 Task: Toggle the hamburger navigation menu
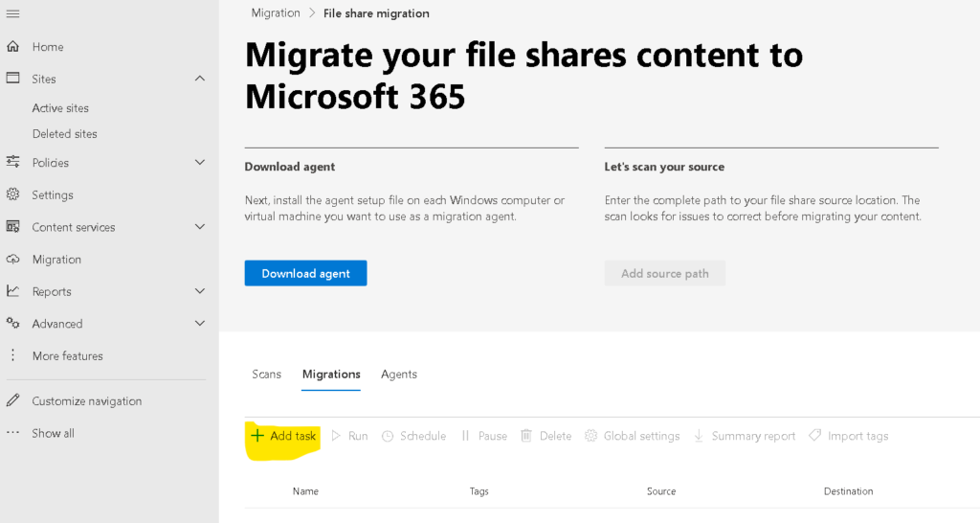pos(12,13)
